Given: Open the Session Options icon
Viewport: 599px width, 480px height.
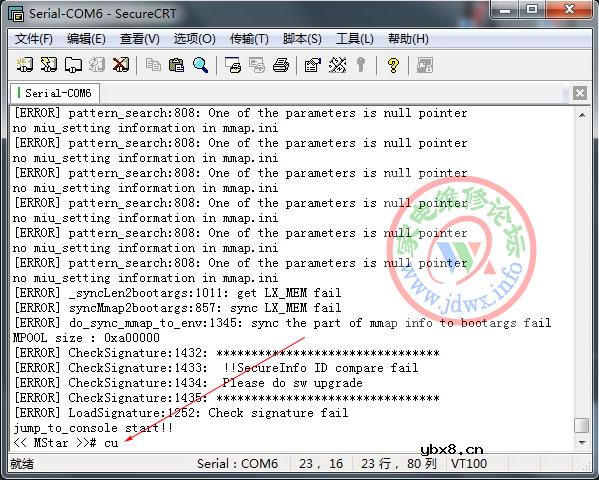Looking at the screenshot, I should (x=313, y=65).
